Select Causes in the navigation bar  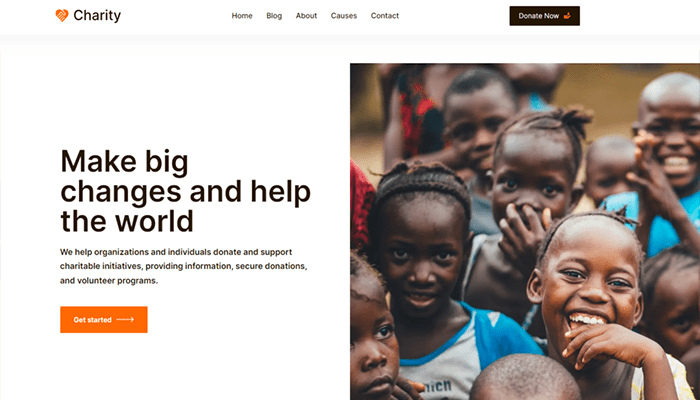click(344, 16)
